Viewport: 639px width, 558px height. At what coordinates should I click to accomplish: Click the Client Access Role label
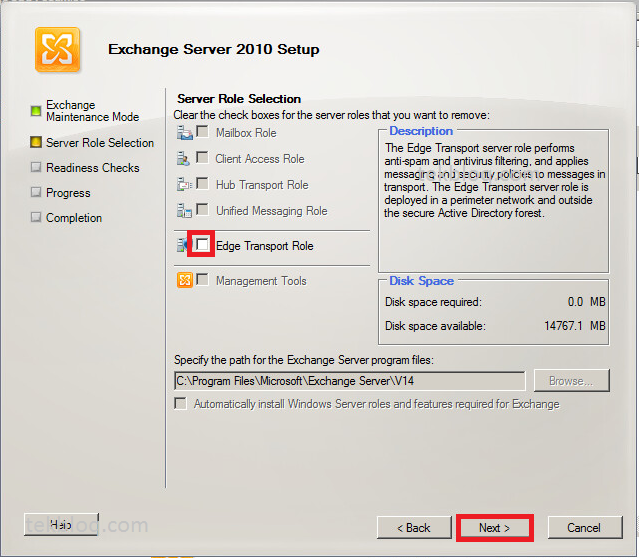coord(260,159)
